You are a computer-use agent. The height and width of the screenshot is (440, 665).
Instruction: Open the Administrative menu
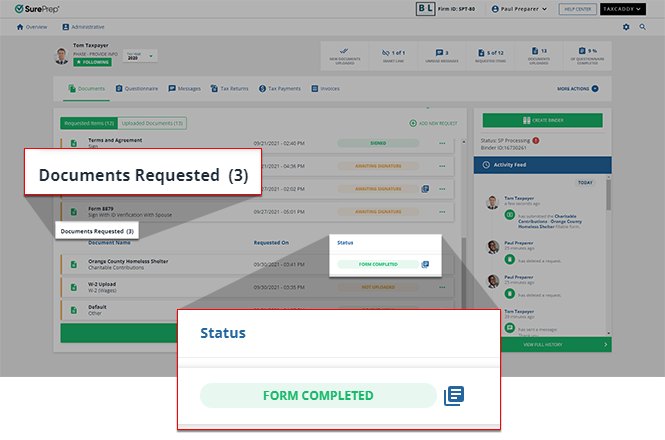pyautogui.click(x=83, y=27)
